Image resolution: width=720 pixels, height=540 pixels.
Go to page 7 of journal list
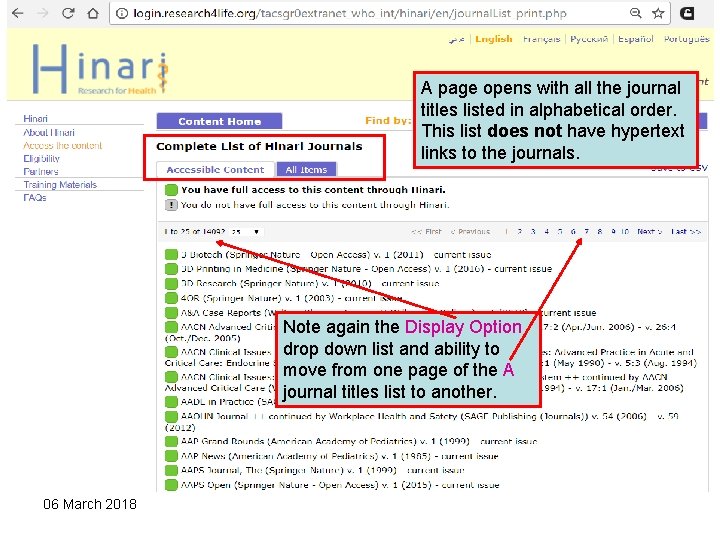586,231
